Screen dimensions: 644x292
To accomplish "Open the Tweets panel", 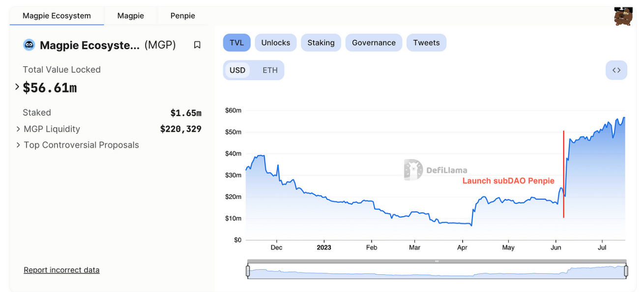I will pos(426,42).
